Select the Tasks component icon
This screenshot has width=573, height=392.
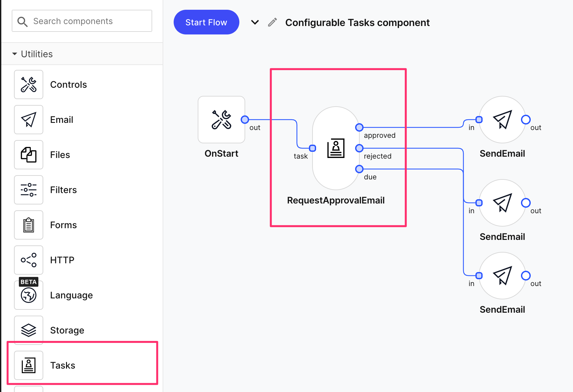[x=29, y=365]
